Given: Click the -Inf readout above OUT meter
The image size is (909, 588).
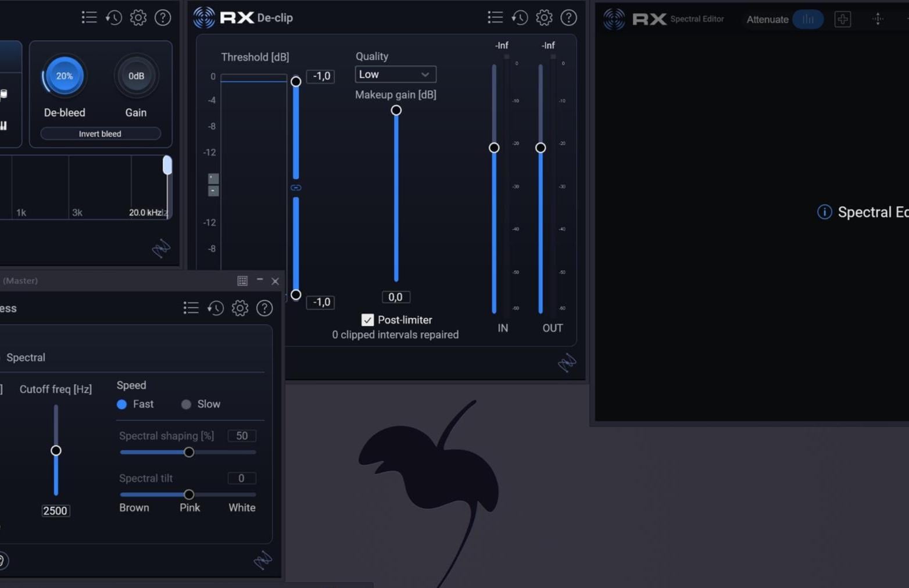Looking at the screenshot, I should pos(548,45).
